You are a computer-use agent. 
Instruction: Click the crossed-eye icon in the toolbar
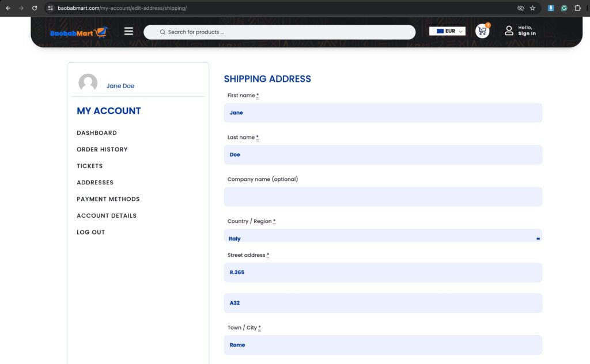(x=520, y=8)
